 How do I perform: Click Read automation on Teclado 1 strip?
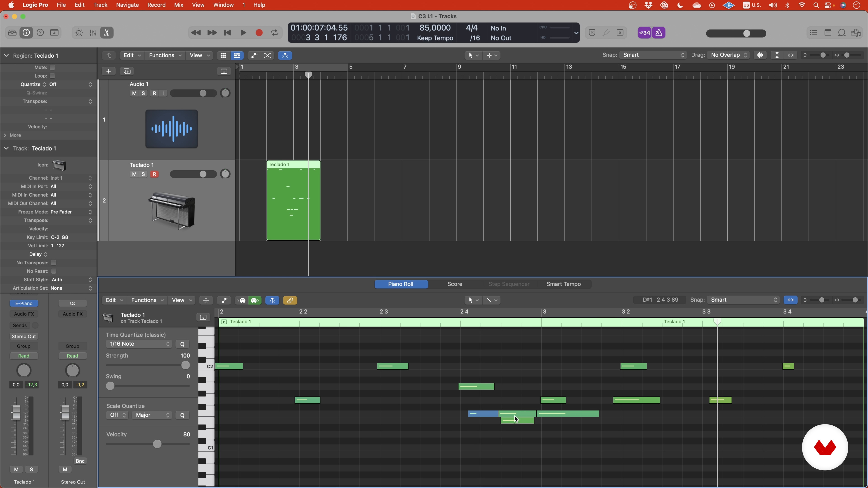coord(24,356)
